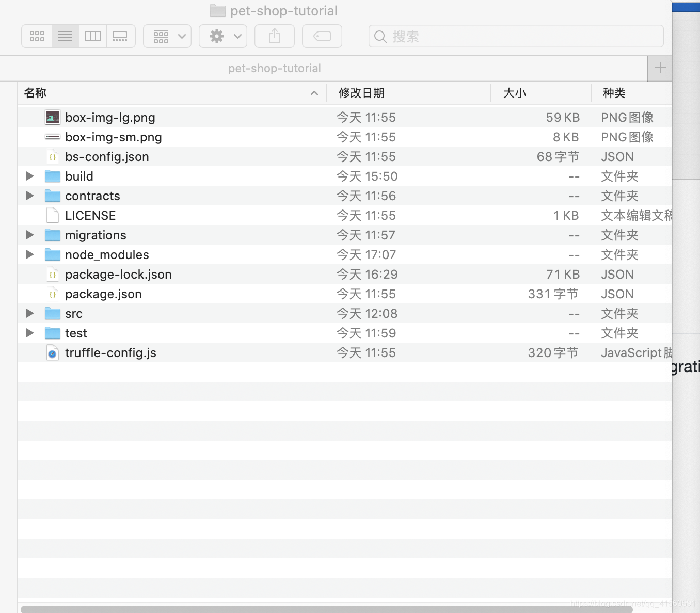
Task: Select the folder name test
Action: [x=76, y=333]
